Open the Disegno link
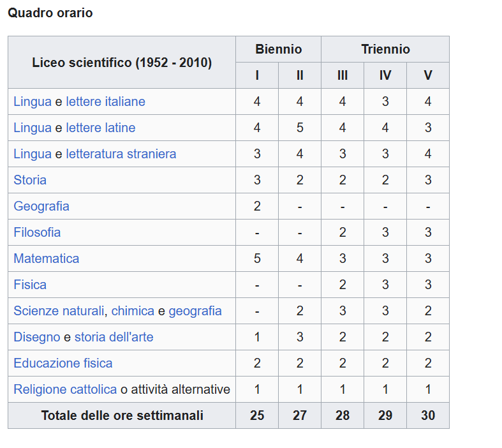The width and height of the screenshot is (502, 448). coord(37,337)
